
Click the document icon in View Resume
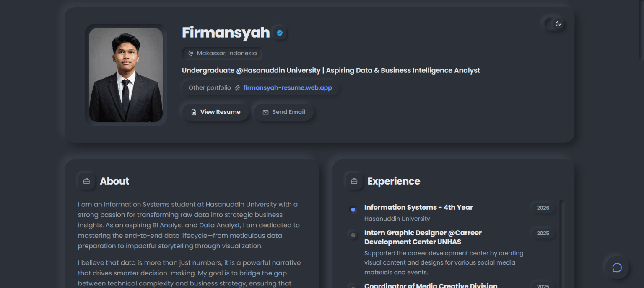[194, 112]
